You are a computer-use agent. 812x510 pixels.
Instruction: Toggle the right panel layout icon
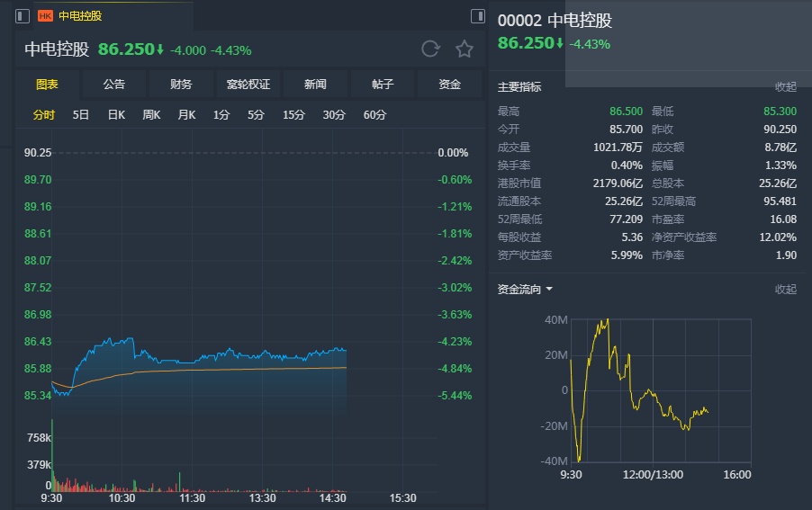point(478,16)
